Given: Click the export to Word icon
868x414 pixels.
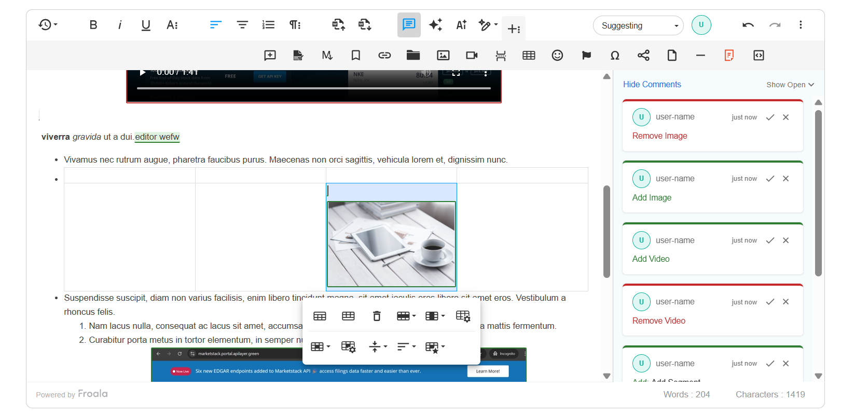Looking at the screenshot, I should [365, 25].
